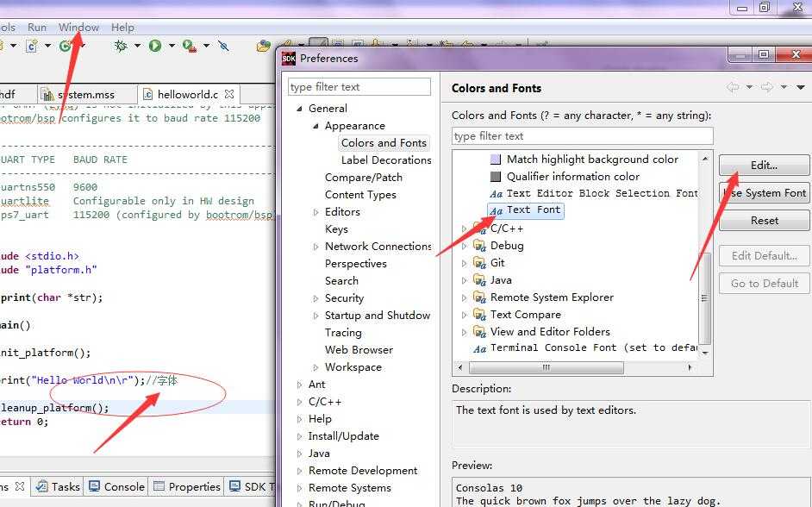This screenshot has height=507, width=812.
Task: Expand the Git colors and fonts category
Action: coord(464,263)
